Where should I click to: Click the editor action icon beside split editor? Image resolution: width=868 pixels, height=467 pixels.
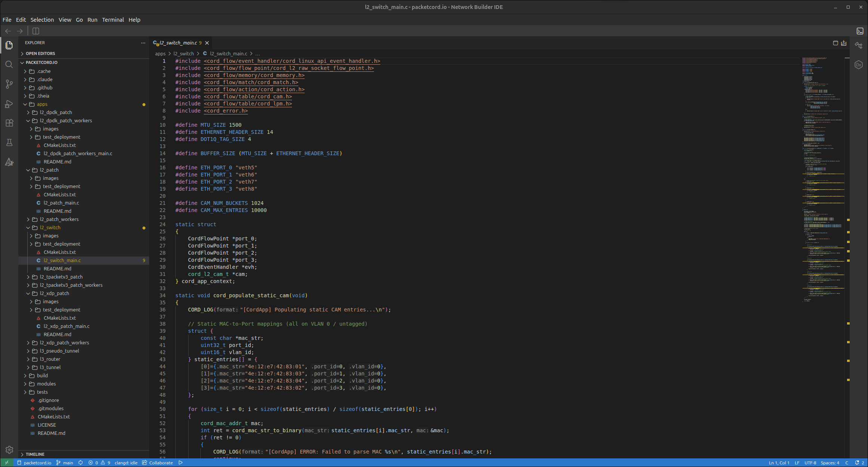844,43
